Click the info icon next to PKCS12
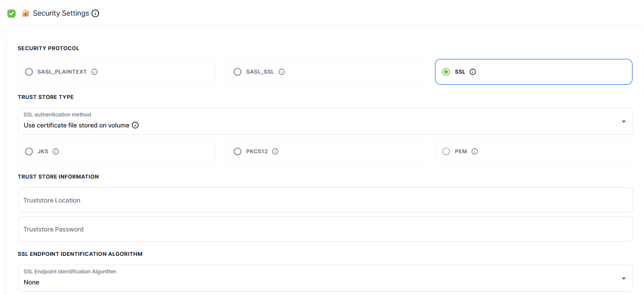644x295 pixels. (275, 151)
